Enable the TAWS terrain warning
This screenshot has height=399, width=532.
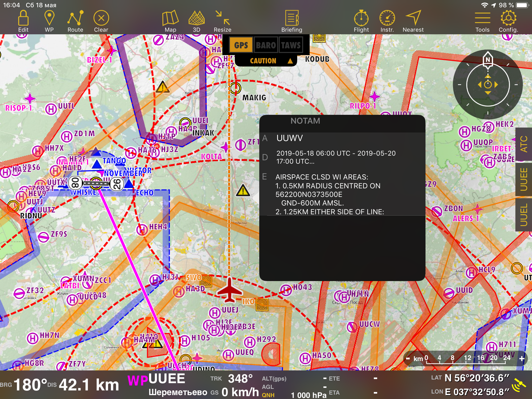click(291, 45)
